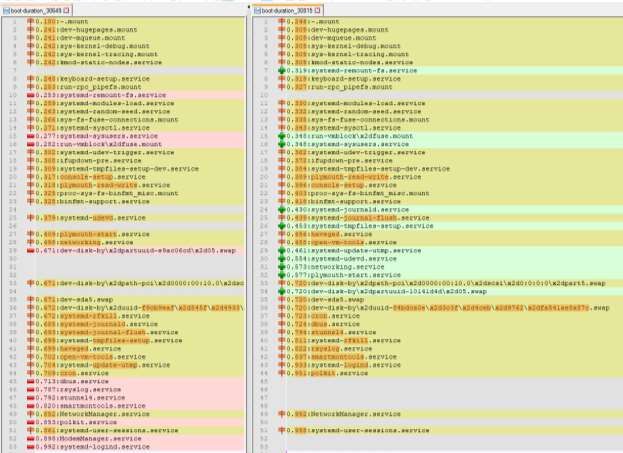The height and width of the screenshot is (453, 623).
Task: Click changed marker beside left systemd-udevd.service line
Action: pyautogui.click(x=31, y=218)
